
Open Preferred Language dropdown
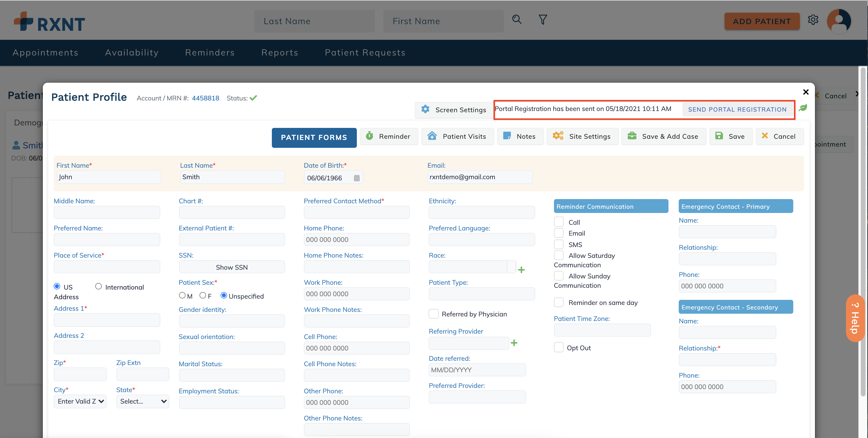pos(482,240)
